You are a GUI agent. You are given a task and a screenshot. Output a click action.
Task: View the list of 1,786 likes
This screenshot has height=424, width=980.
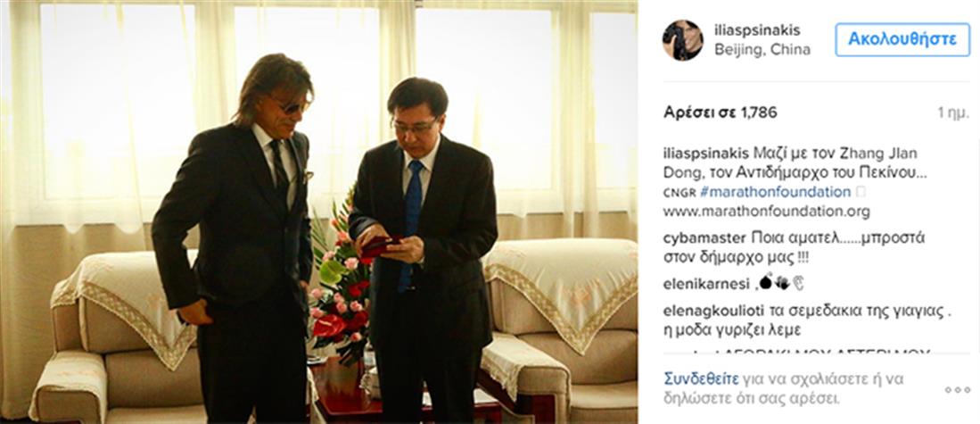point(720,112)
